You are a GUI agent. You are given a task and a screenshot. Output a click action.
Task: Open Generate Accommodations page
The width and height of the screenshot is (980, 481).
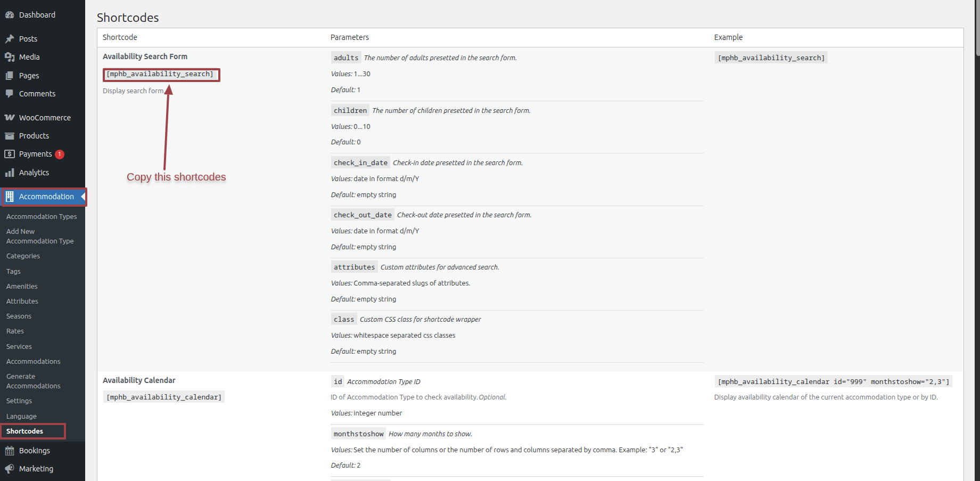click(33, 381)
